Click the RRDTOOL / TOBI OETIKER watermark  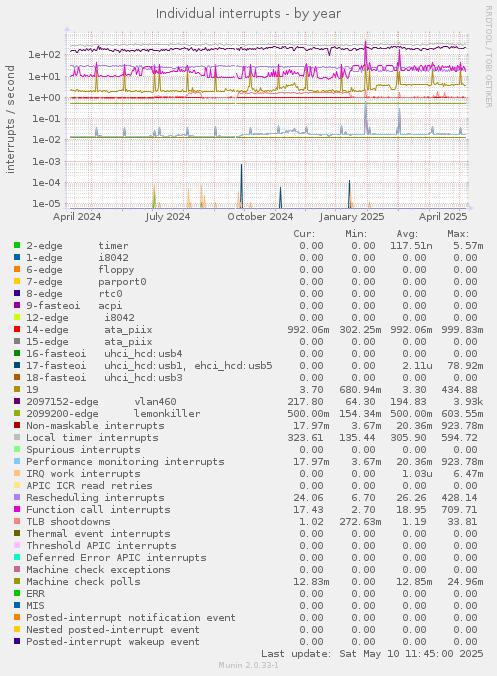tap(488, 56)
